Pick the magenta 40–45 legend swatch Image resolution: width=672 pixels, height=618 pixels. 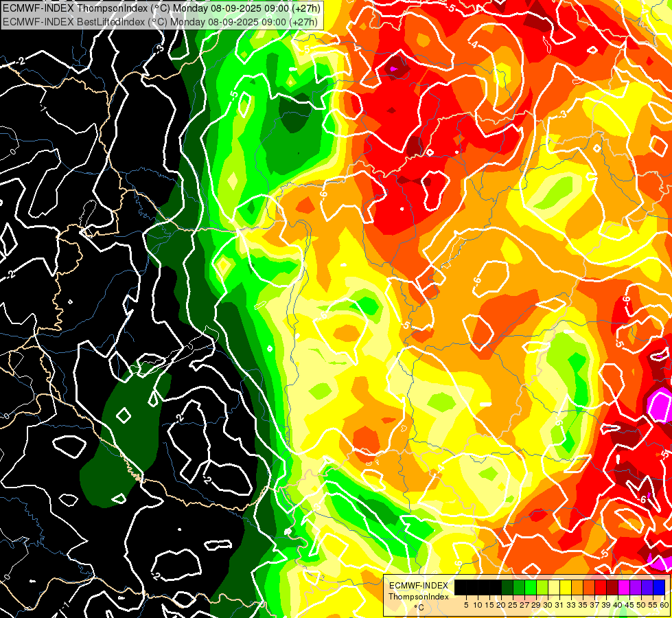[624, 588]
